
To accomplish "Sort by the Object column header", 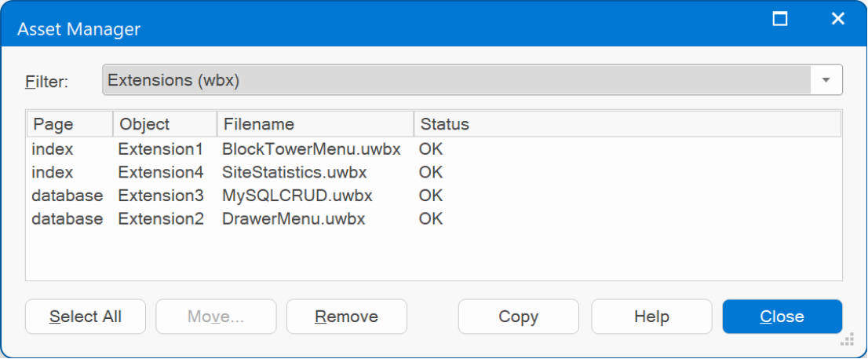I will coord(165,124).
